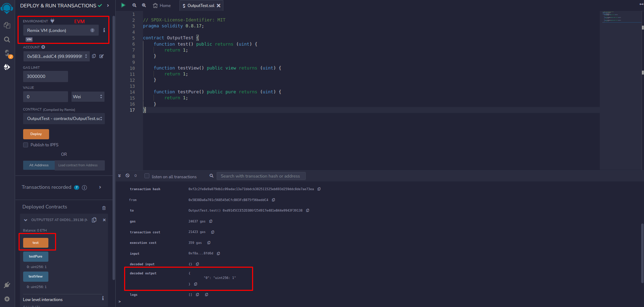Open the Plugin manager icon
Screen dimensions: 644x307
(7, 285)
